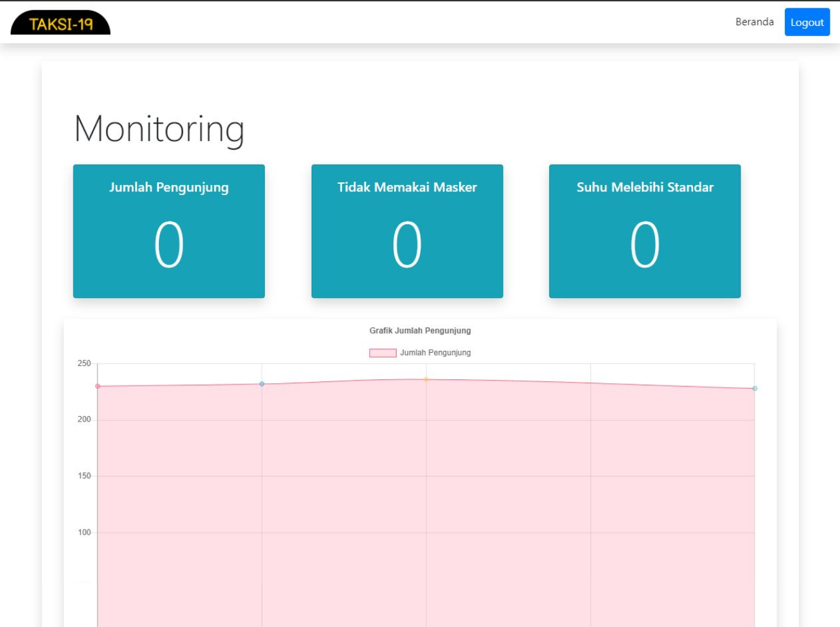Click the 100 y-axis label
840x627 pixels.
click(84, 533)
